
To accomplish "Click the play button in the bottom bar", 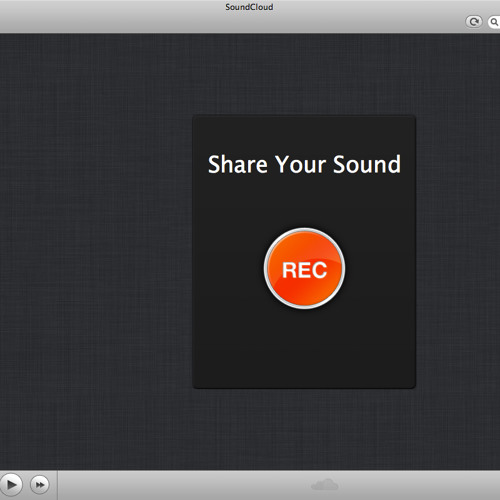I will click(x=11, y=485).
